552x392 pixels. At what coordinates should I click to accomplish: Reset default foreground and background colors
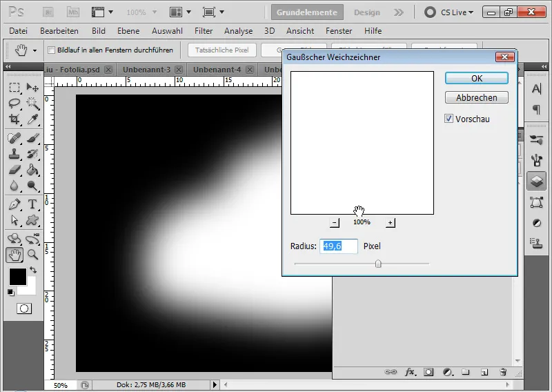(11, 293)
